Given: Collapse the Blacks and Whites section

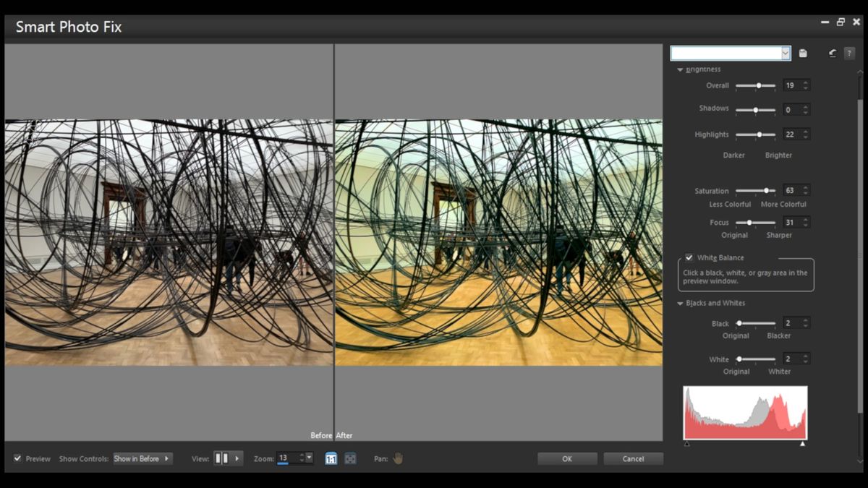Looking at the screenshot, I should click(680, 304).
